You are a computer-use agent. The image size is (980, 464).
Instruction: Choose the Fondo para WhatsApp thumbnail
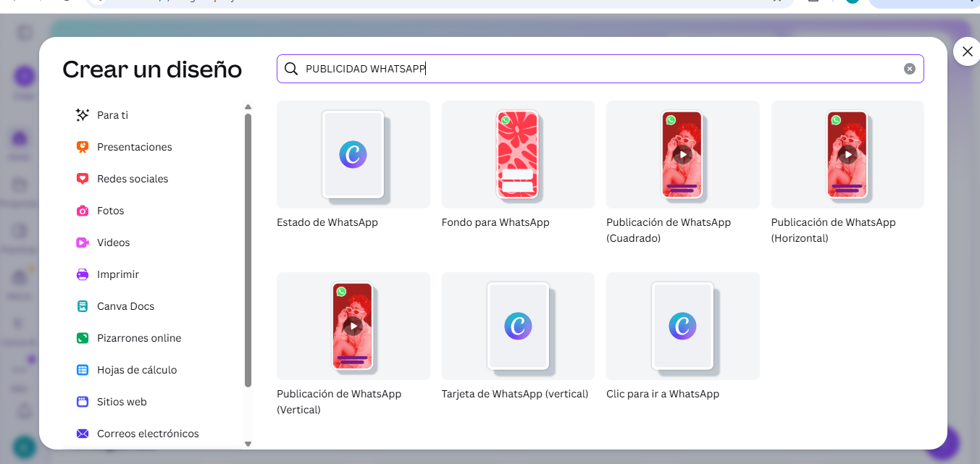(x=518, y=155)
